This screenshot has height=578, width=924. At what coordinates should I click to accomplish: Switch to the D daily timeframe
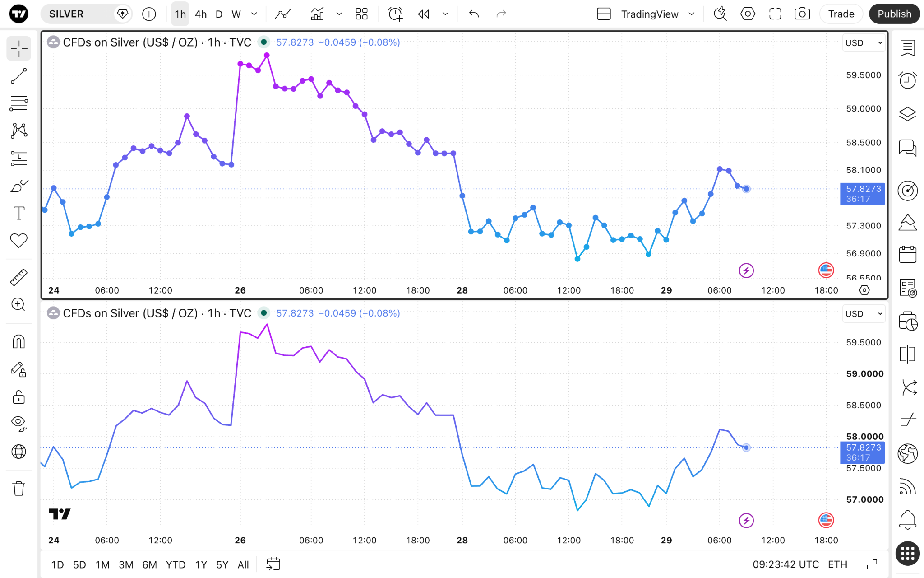[x=219, y=14]
